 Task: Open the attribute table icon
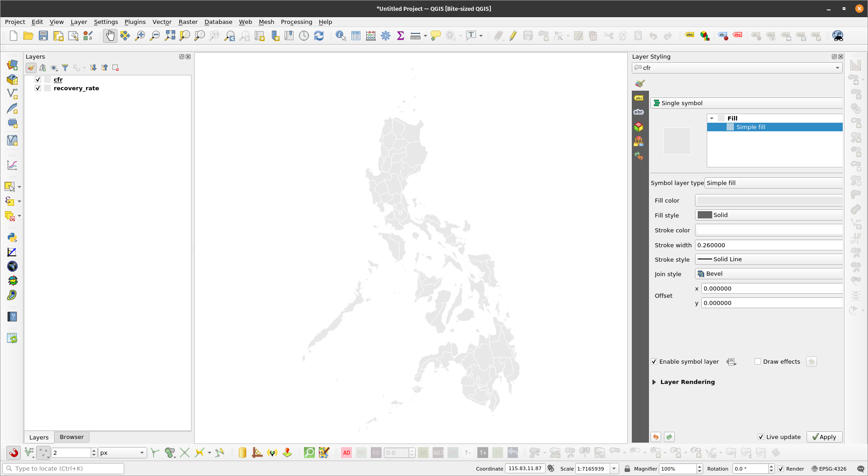[x=356, y=36]
